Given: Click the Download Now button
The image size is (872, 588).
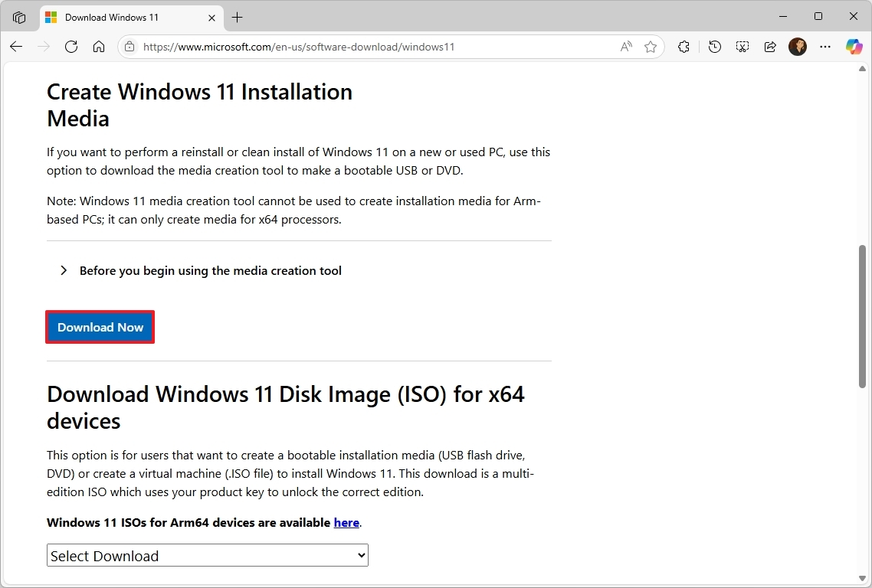Looking at the screenshot, I should tap(100, 327).
